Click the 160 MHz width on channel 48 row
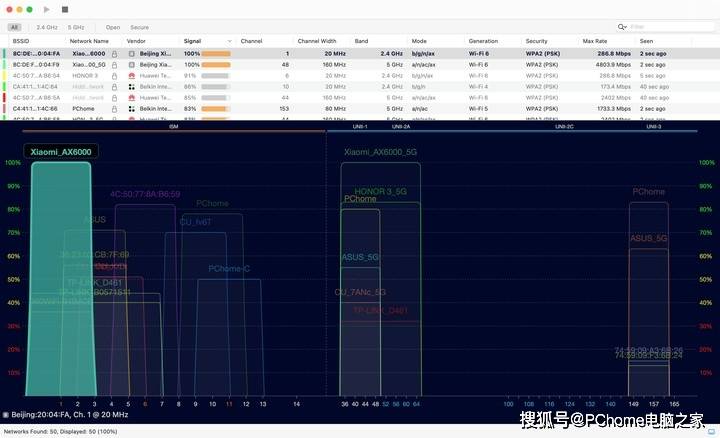Viewport: 720px width, 438px height. click(335, 65)
